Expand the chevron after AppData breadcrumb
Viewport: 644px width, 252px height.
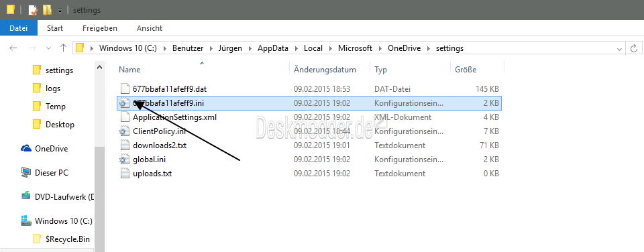click(x=296, y=48)
